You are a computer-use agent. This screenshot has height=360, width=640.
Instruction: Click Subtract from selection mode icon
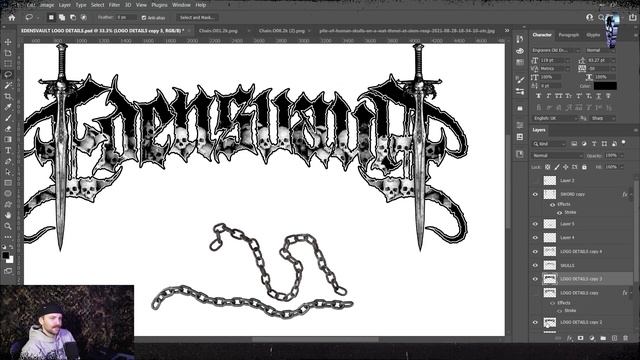click(x=73, y=18)
